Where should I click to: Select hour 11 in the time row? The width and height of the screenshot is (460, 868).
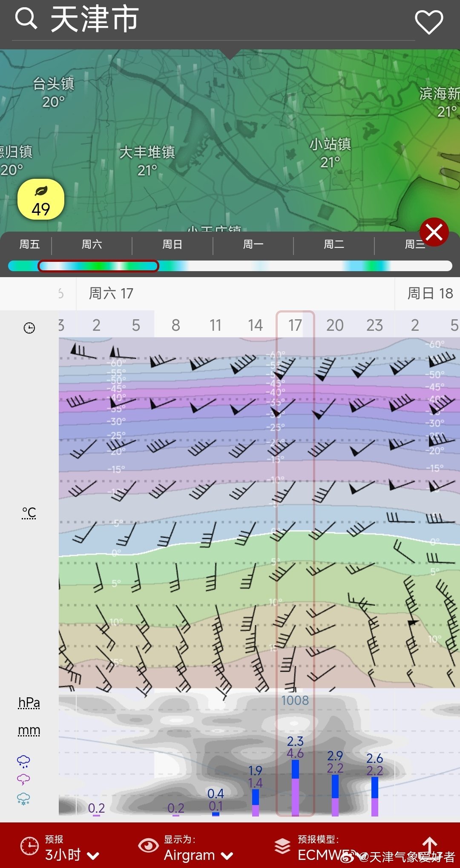click(x=216, y=325)
